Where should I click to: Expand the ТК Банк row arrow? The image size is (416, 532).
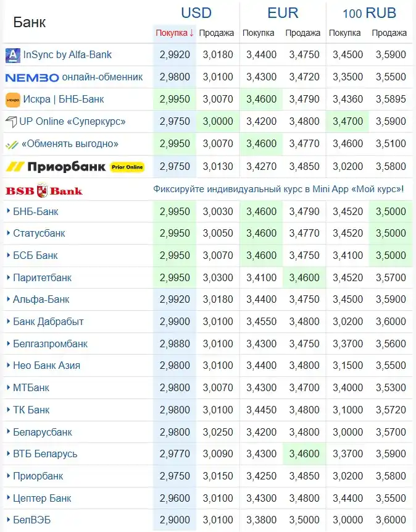tap(8, 410)
